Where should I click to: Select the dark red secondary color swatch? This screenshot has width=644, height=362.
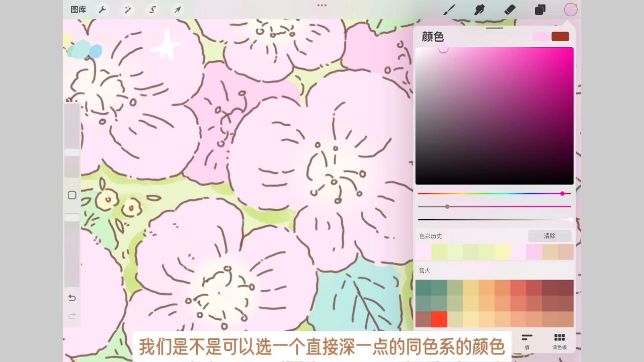tap(560, 36)
